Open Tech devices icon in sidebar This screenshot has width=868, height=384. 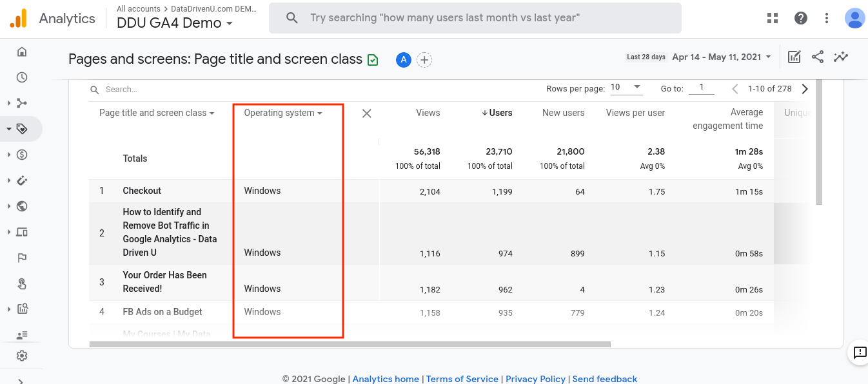tap(22, 232)
